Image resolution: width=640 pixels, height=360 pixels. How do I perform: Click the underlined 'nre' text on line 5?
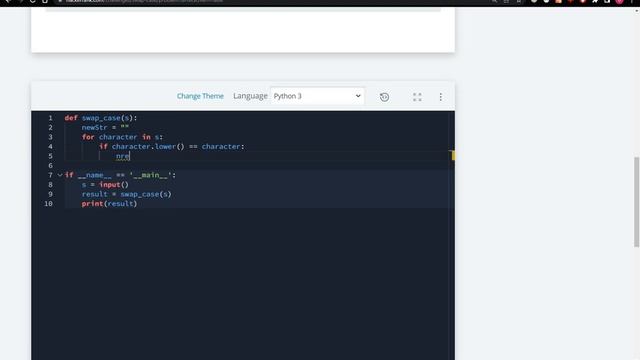[122, 156]
